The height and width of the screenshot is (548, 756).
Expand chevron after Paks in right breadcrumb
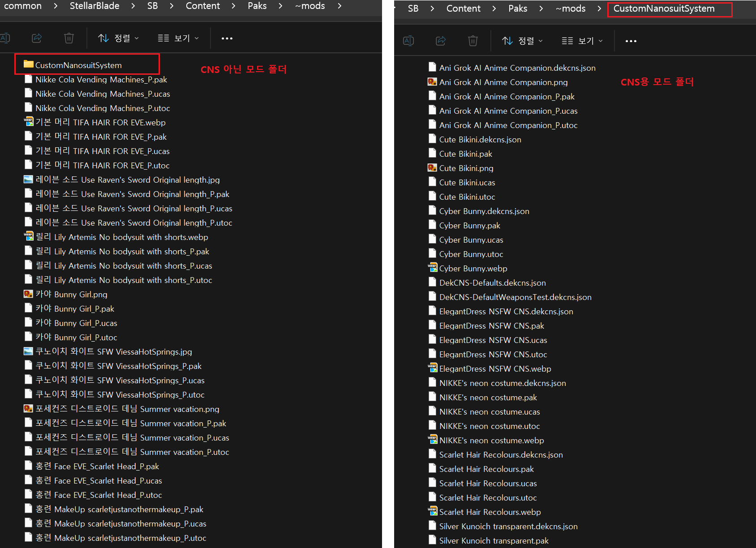click(541, 9)
